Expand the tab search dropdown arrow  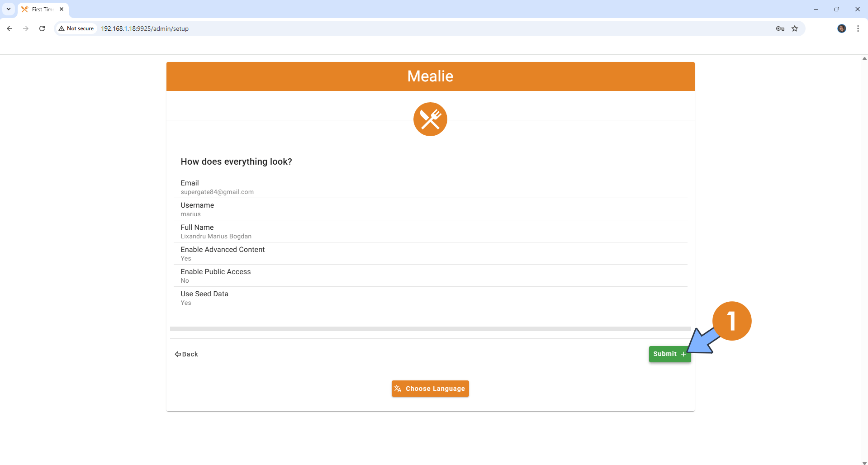point(9,9)
